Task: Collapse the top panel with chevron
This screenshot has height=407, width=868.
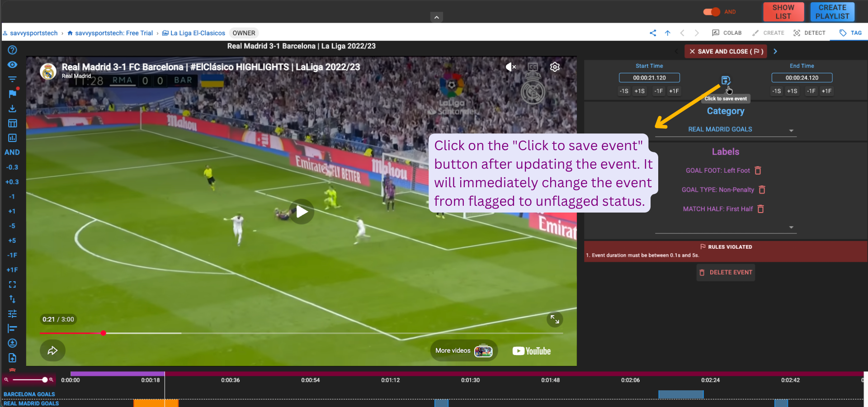Action: coord(436,18)
